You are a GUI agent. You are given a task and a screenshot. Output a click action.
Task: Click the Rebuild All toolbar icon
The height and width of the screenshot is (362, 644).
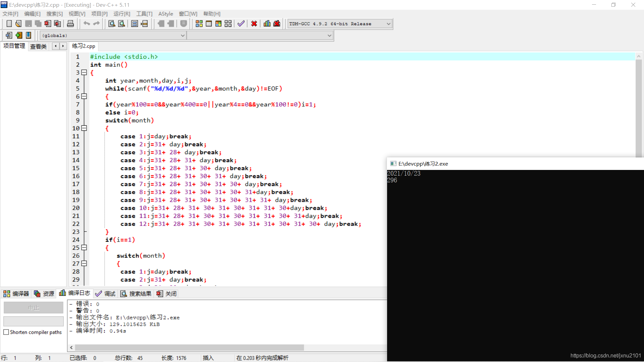228,24
